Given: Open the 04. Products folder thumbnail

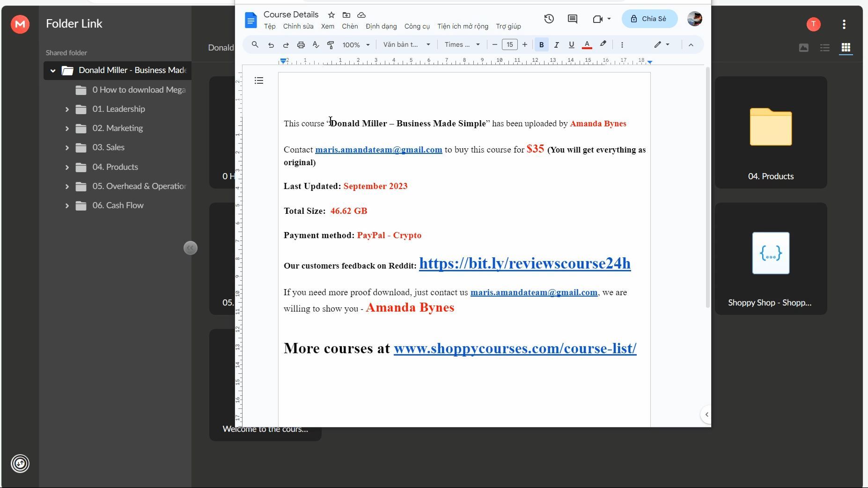Looking at the screenshot, I should tap(771, 132).
